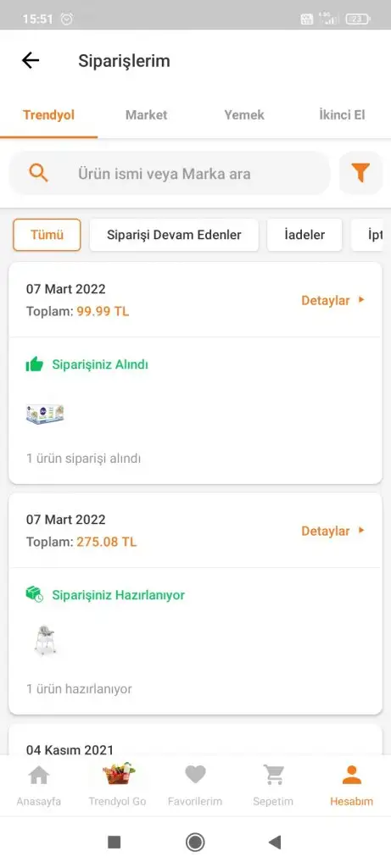The width and height of the screenshot is (391, 868).
Task: Open the high chair product thumbnail
Action: click(45, 640)
